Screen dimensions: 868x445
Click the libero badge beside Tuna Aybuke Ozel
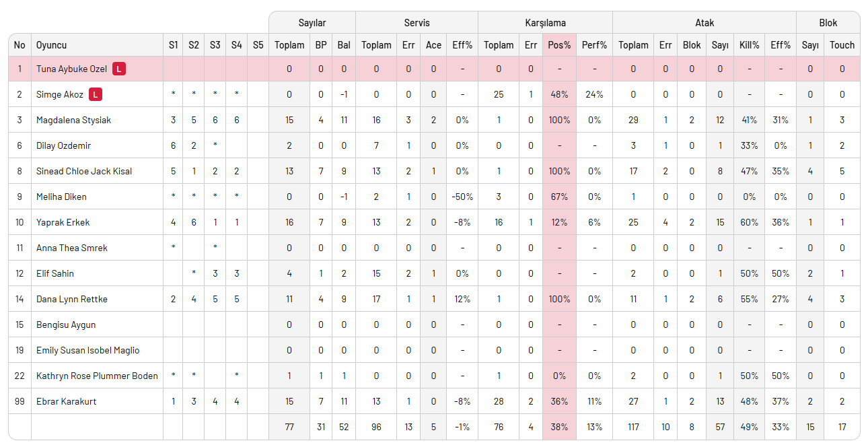click(119, 69)
